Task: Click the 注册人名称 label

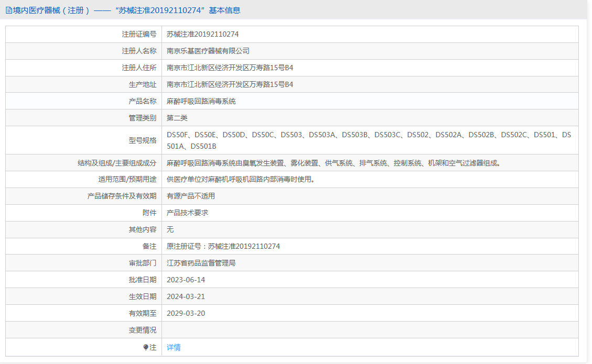Action: click(x=139, y=51)
